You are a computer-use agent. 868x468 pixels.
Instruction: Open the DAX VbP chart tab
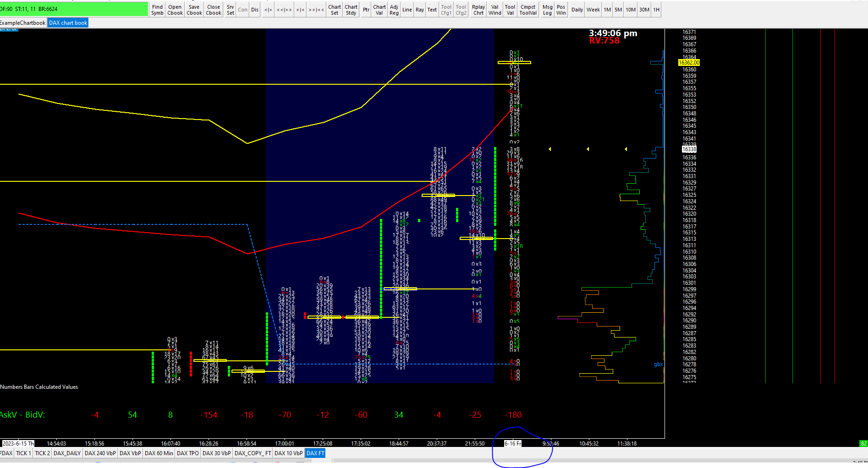click(130, 453)
